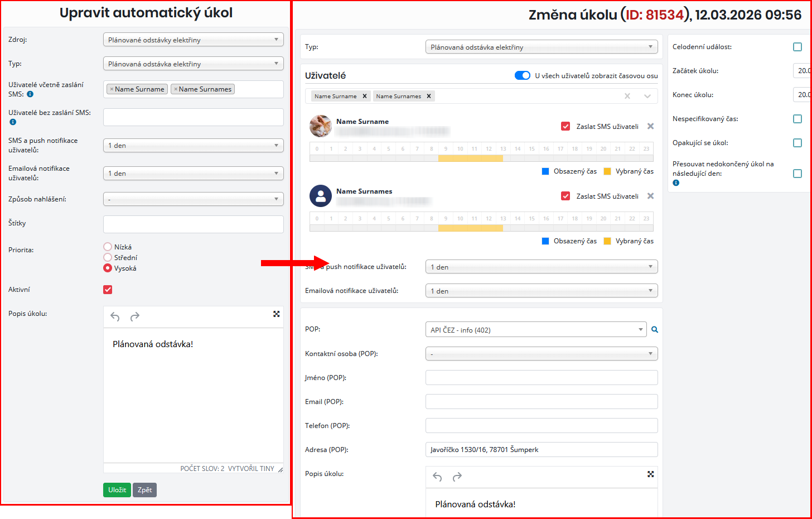Viewport: 812px width, 519px height.
Task: Click redo icon in left description editor
Action: (134, 317)
